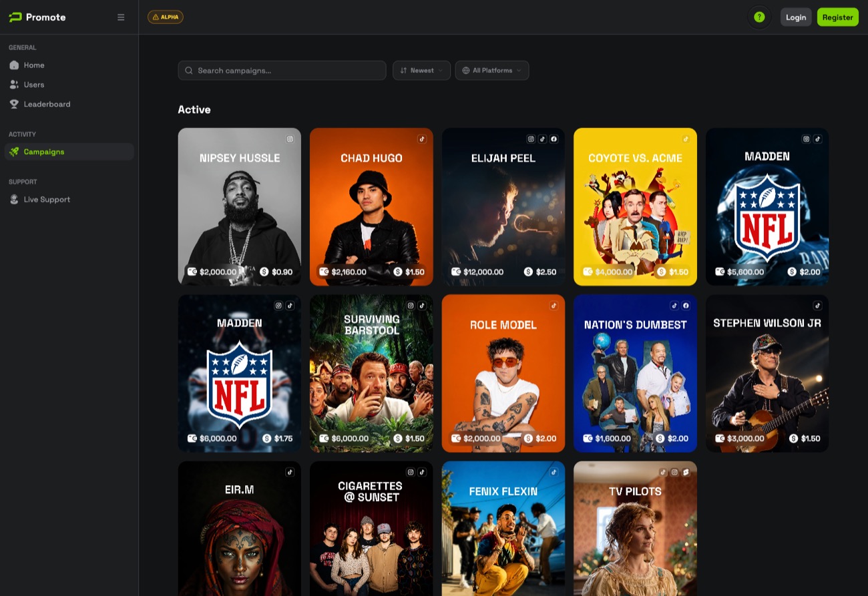Click the ALPHA warning badge
The height and width of the screenshot is (596, 868).
tap(166, 17)
